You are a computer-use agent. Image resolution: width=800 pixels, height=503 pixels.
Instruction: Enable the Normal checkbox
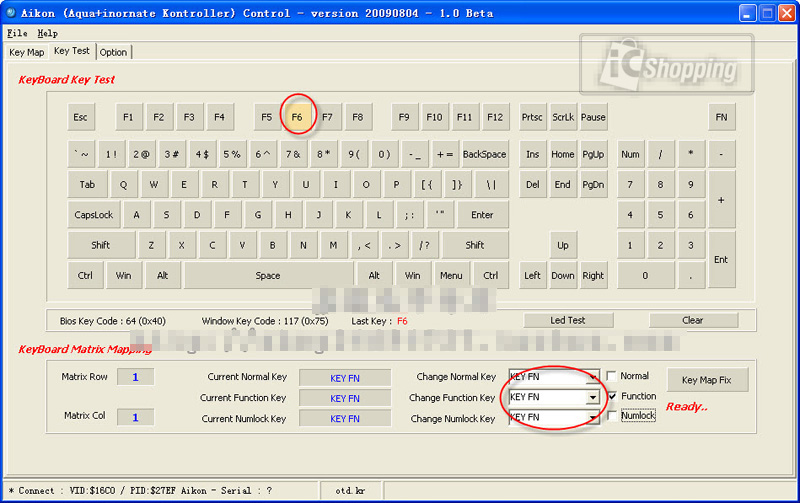point(612,376)
